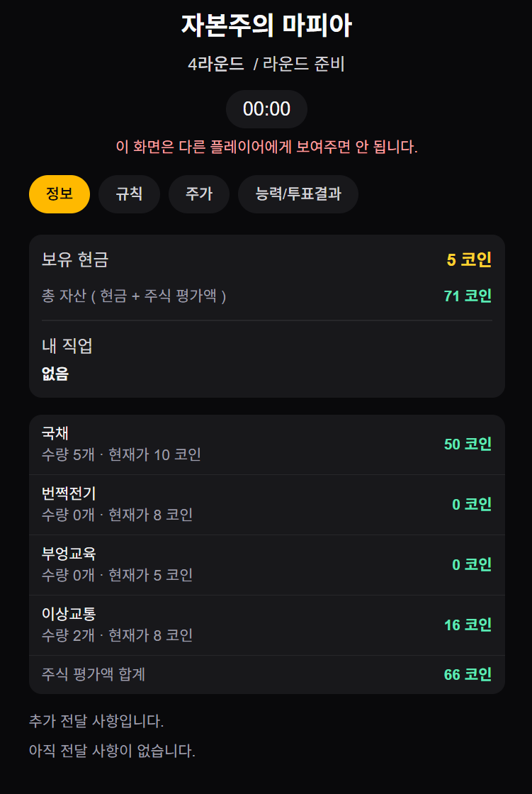Click the 71 코인 total assets value
The height and width of the screenshot is (794, 532).
click(x=468, y=296)
